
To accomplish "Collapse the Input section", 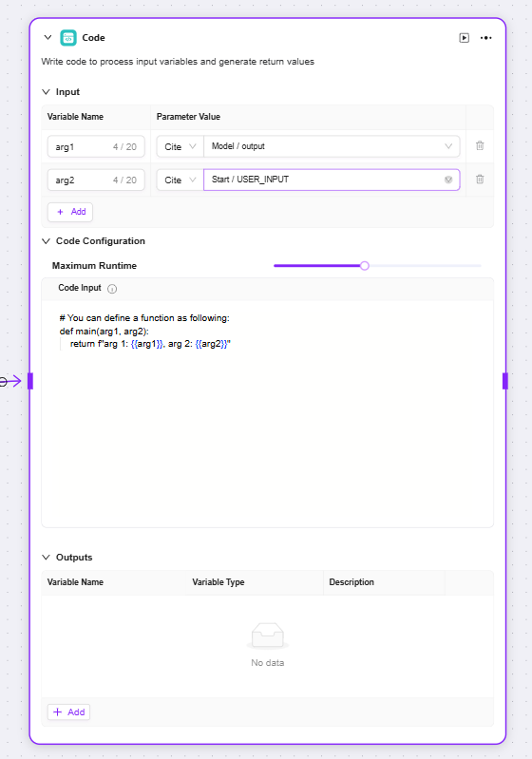I will [46, 91].
